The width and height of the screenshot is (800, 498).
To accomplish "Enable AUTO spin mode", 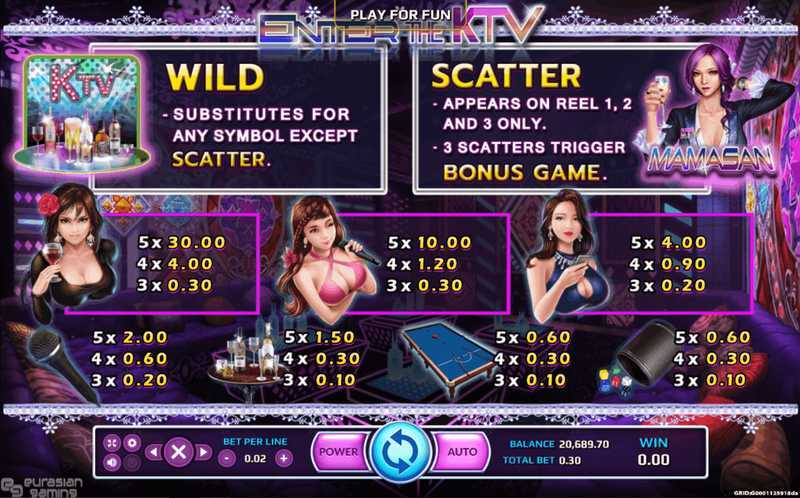I will (x=461, y=452).
